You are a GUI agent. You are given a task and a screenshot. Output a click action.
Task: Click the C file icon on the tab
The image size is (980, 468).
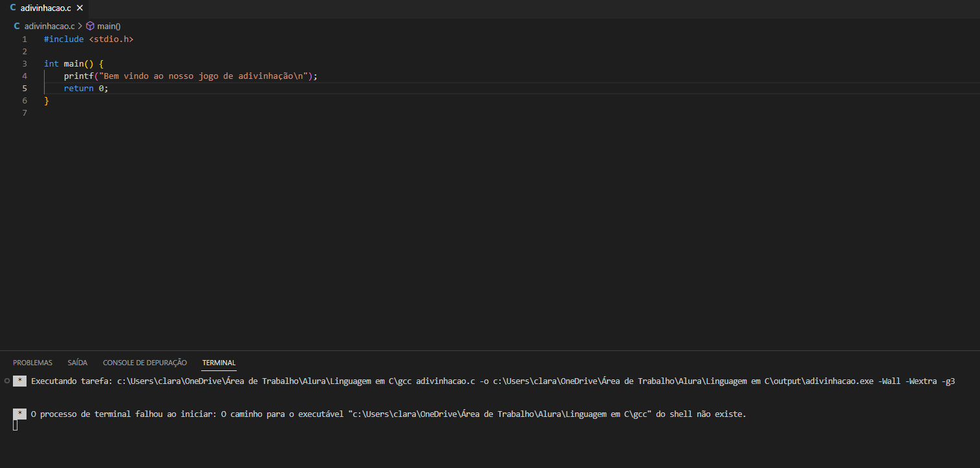tap(13, 8)
